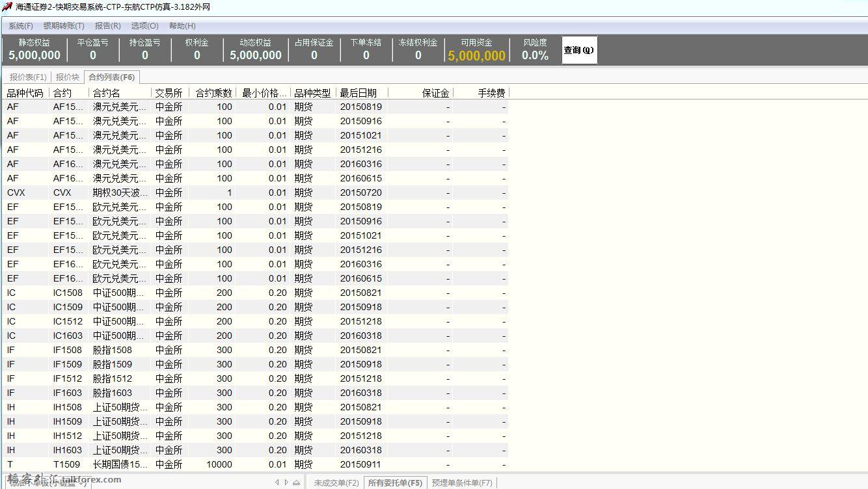Select the IC1603 contract row
This screenshot has height=489, width=868.
255,336
